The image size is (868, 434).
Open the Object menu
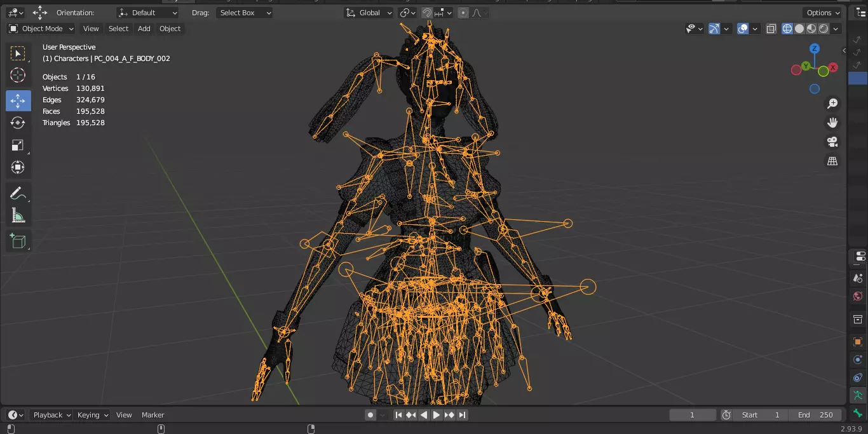click(x=170, y=29)
